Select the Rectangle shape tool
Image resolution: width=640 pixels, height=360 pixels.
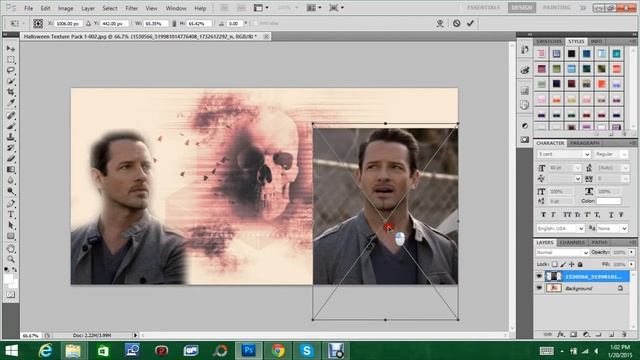11,236
